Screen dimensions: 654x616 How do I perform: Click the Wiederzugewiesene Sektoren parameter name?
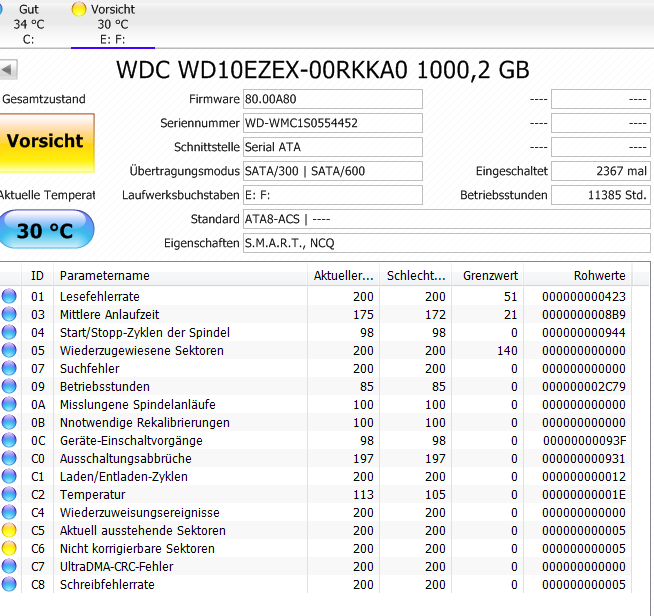point(142,350)
